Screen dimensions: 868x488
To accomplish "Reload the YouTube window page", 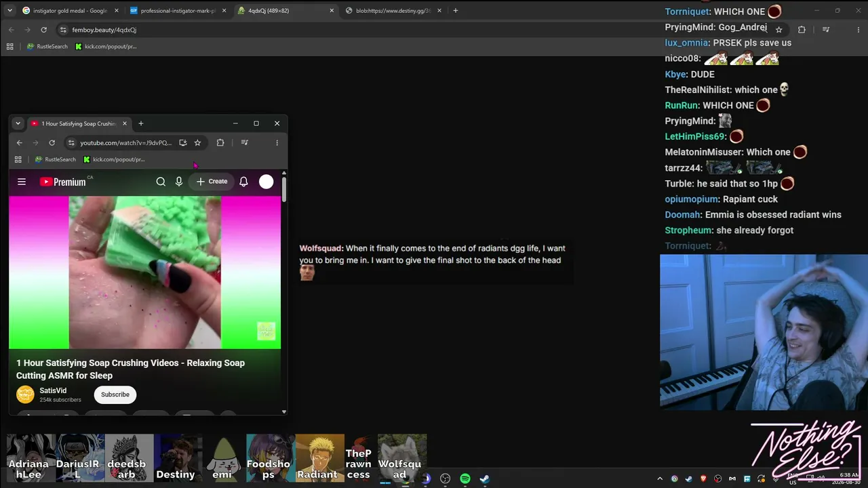I will click(52, 142).
